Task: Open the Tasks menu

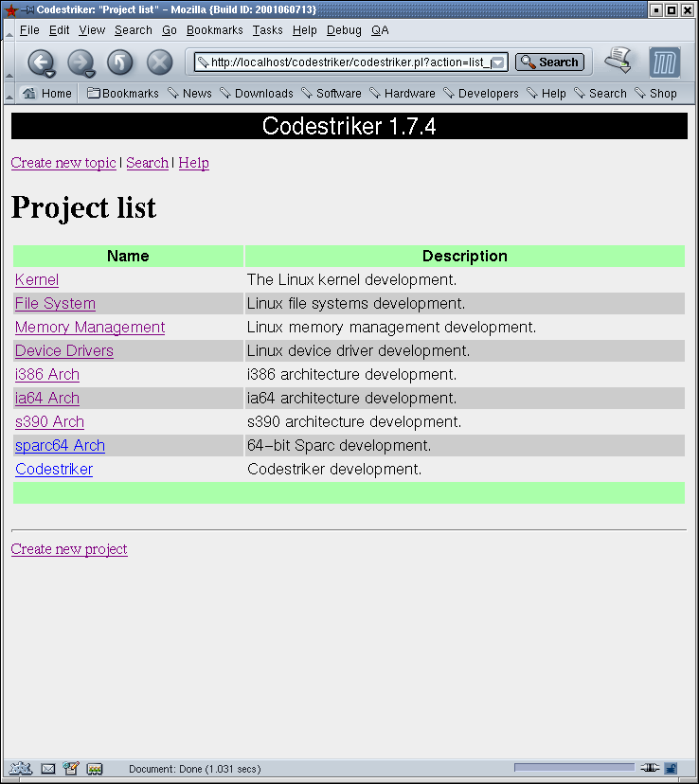Action: pos(267,30)
